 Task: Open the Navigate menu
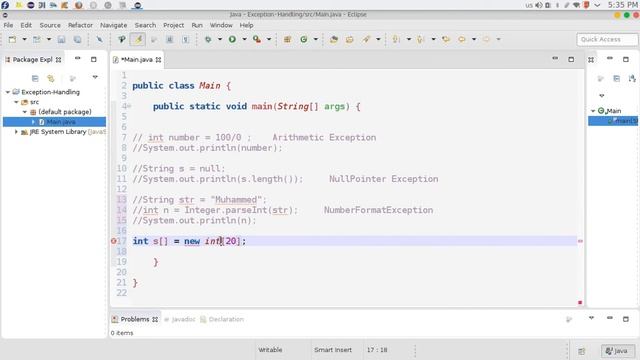pos(113,25)
